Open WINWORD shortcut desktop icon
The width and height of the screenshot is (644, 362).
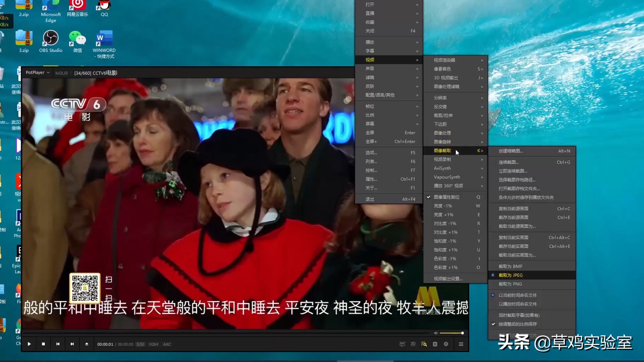(x=104, y=44)
